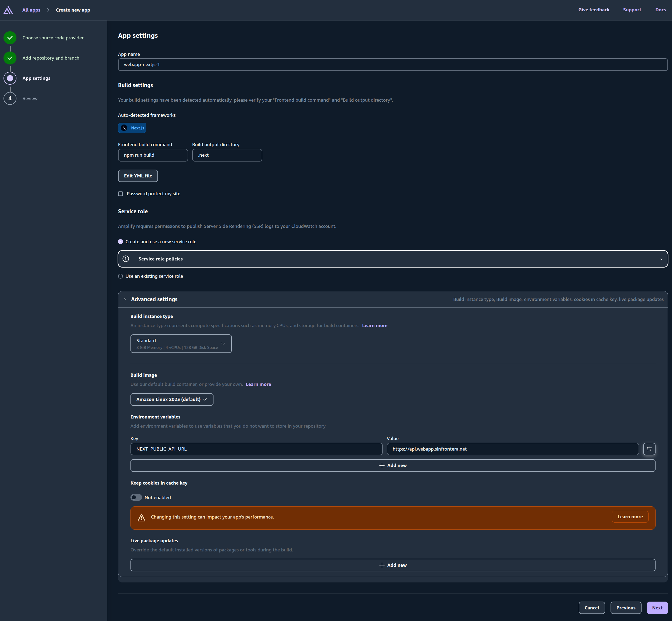The width and height of the screenshot is (672, 621).
Task: Delete the NEXT_PUBLIC_API_URL variable with trash icon
Action: pos(649,449)
